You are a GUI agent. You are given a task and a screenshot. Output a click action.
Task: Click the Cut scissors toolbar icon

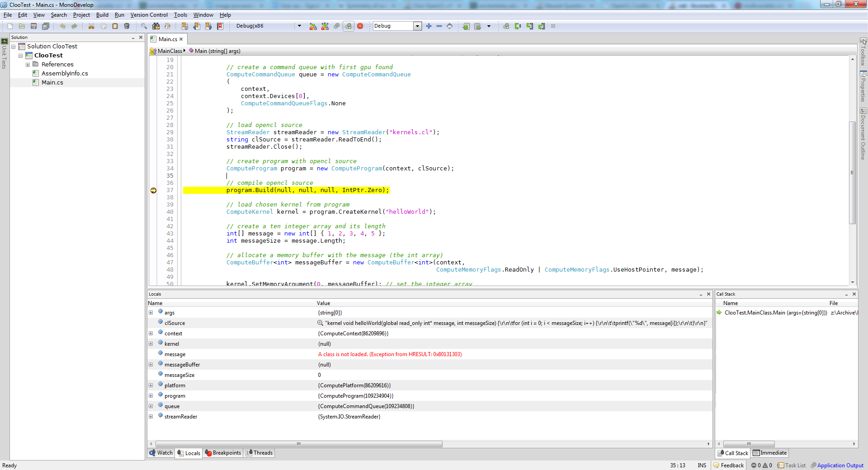pos(91,26)
